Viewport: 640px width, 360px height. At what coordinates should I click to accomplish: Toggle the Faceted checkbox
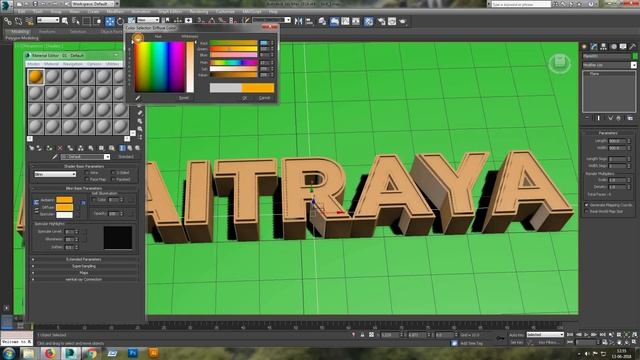(x=113, y=180)
